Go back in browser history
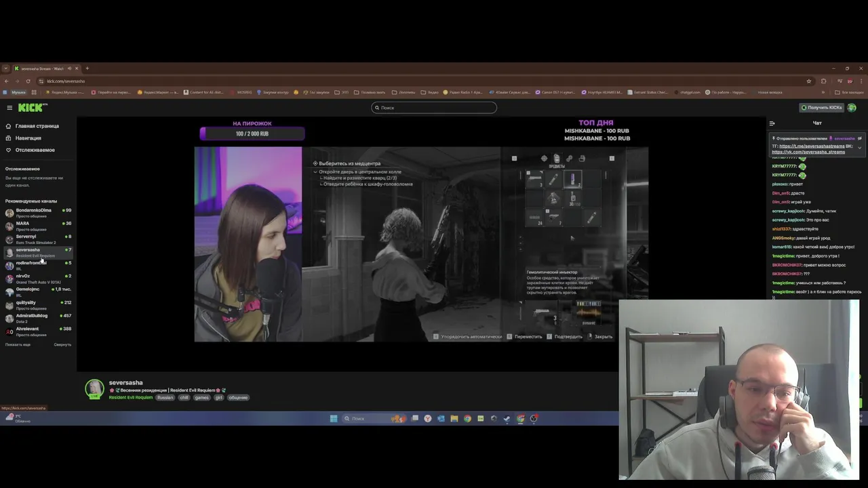This screenshot has height=488, width=868. (x=7, y=81)
